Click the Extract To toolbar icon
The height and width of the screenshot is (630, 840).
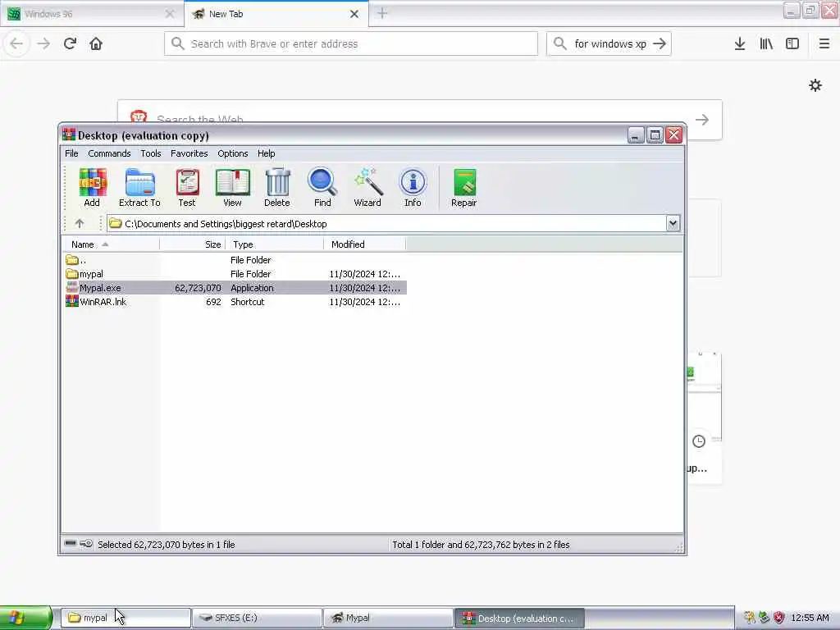click(139, 187)
